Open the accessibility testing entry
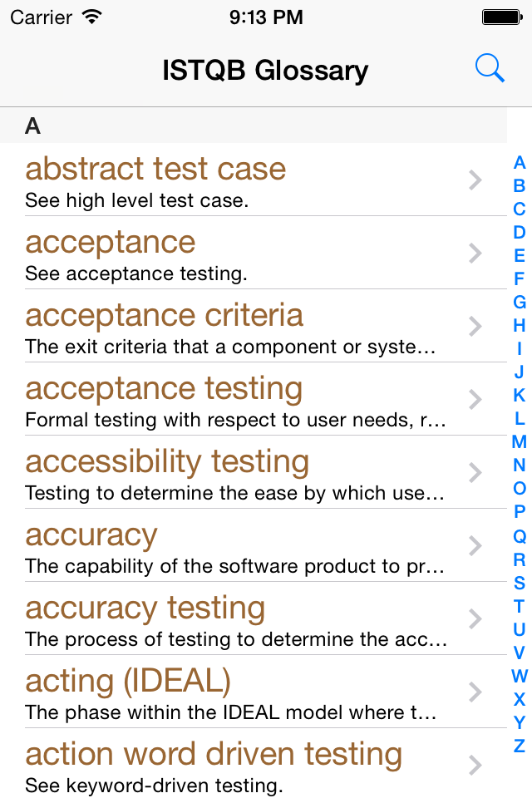 tap(254, 472)
